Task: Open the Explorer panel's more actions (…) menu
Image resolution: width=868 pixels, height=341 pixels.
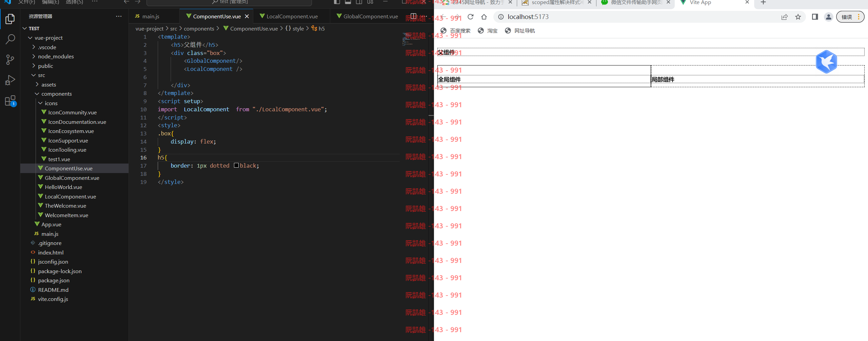Action: pos(119,16)
